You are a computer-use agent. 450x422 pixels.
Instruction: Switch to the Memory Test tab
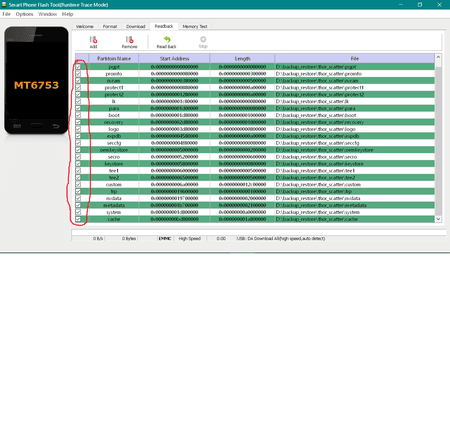pyautogui.click(x=195, y=26)
